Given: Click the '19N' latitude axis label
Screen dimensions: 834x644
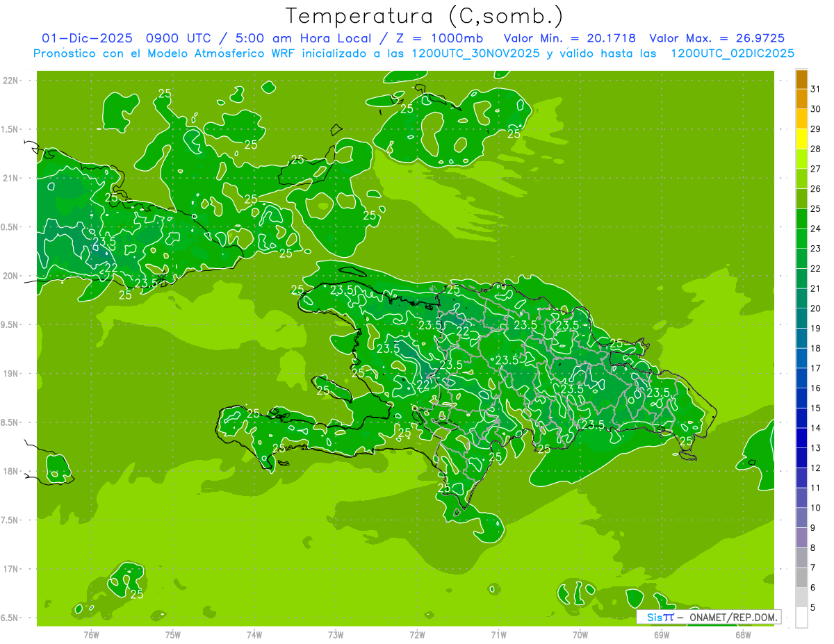Looking at the screenshot, I should point(11,373).
